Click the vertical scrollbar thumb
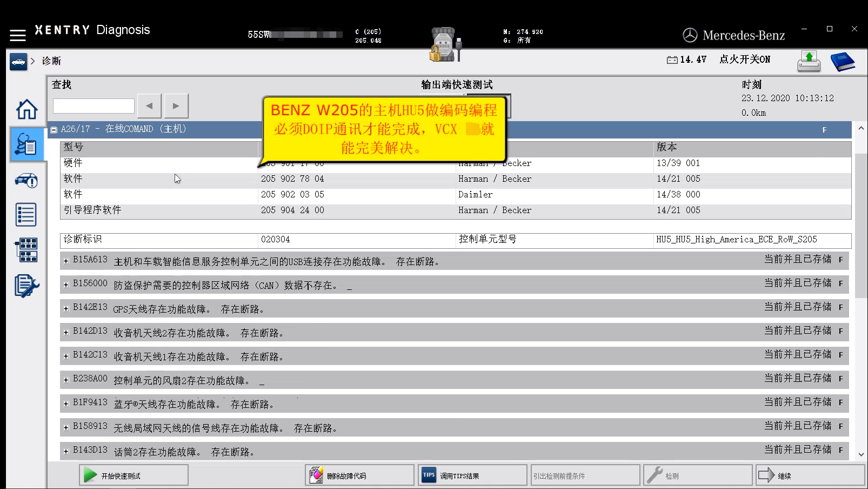The image size is (868, 489). [x=861, y=224]
